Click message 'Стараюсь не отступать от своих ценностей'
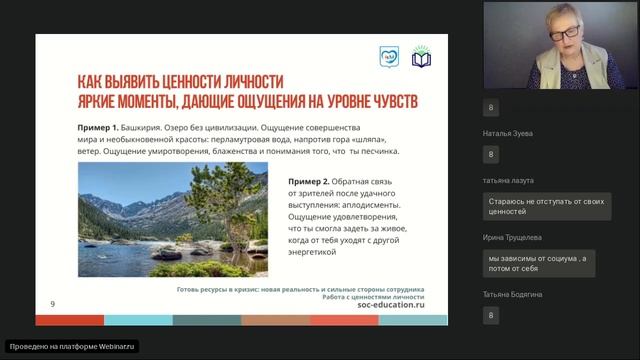Image resolution: width=640 pixels, height=360 pixels. (547, 207)
